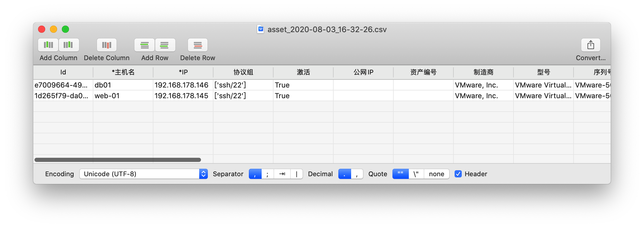Click the Delete Row toolbar icon
Screen dimensions: 644x228
point(198,45)
